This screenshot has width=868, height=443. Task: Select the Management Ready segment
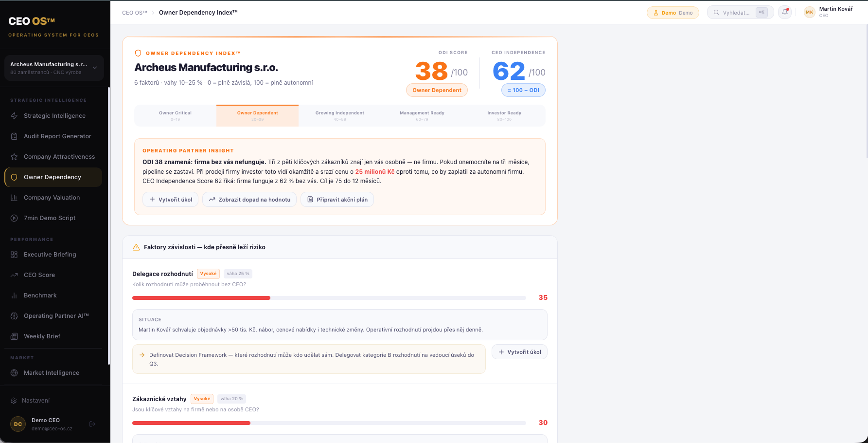point(422,116)
